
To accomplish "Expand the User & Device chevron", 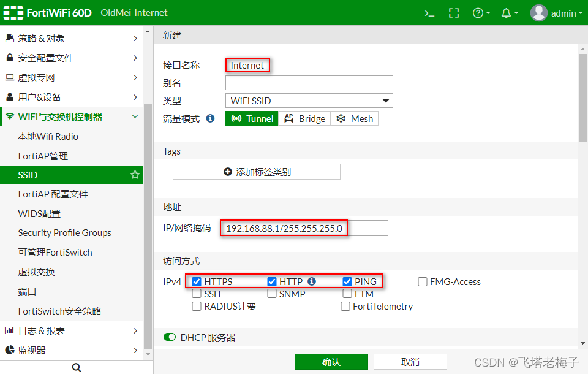I will pos(135,97).
